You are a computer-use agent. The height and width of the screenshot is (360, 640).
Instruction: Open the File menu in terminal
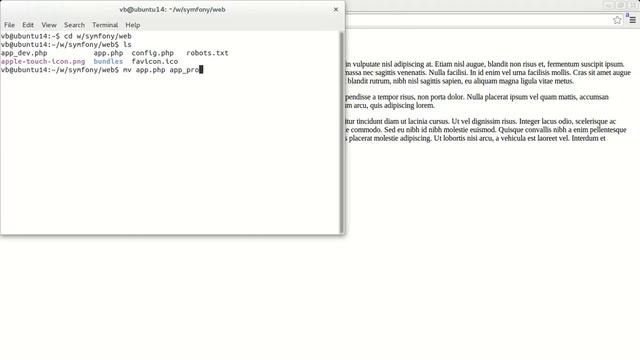(9, 25)
